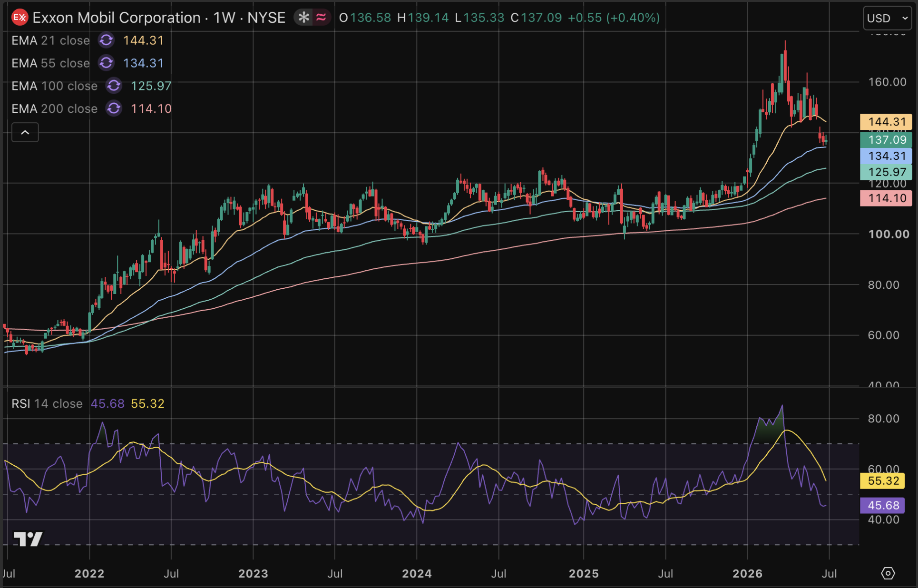The height and width of the screenshot is (588, 918).
Task: Click the 144.31 orange price label on axis
Action: coord(886,122)
